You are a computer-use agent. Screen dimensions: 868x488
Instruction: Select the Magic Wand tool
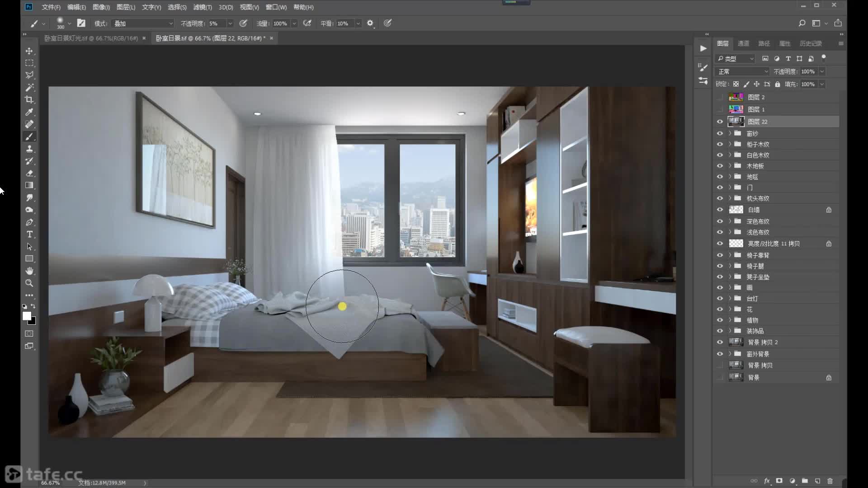coord(29,88)
